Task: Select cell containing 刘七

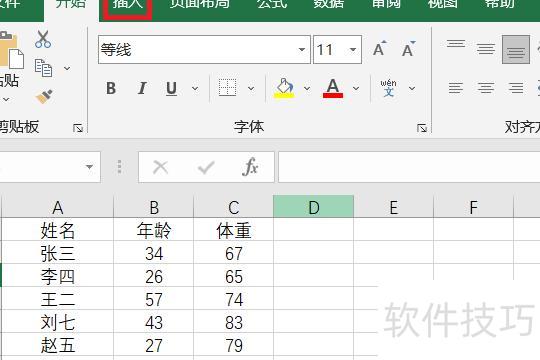Action: (x=58, y=322)
